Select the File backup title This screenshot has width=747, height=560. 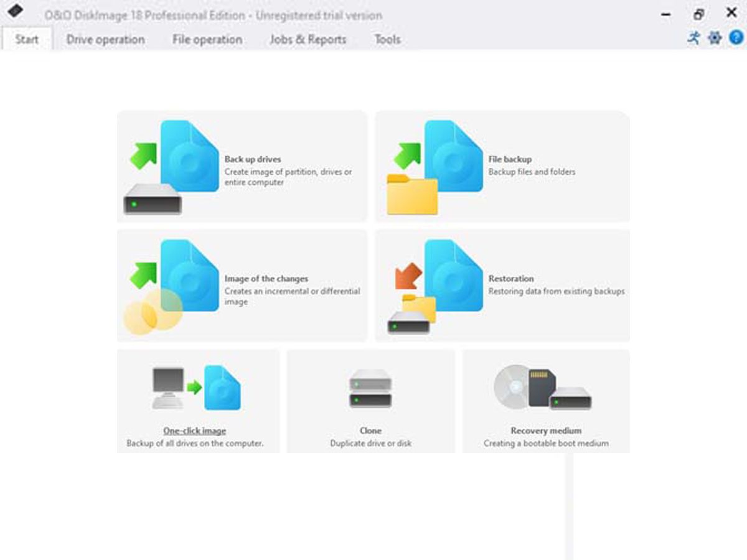(510, 159)
